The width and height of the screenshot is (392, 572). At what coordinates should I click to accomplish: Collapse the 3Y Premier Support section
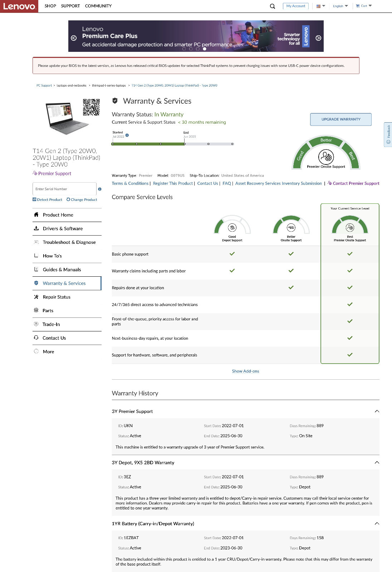tap(377, 411)
